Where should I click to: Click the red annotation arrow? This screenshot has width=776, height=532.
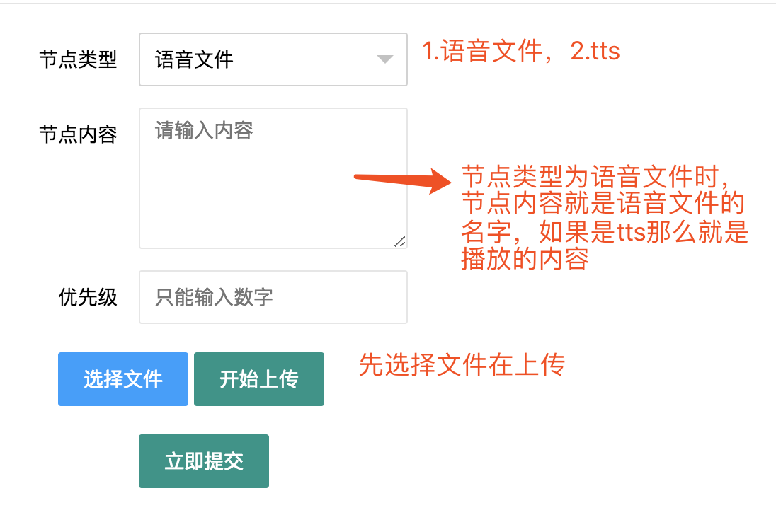(402, 180)
